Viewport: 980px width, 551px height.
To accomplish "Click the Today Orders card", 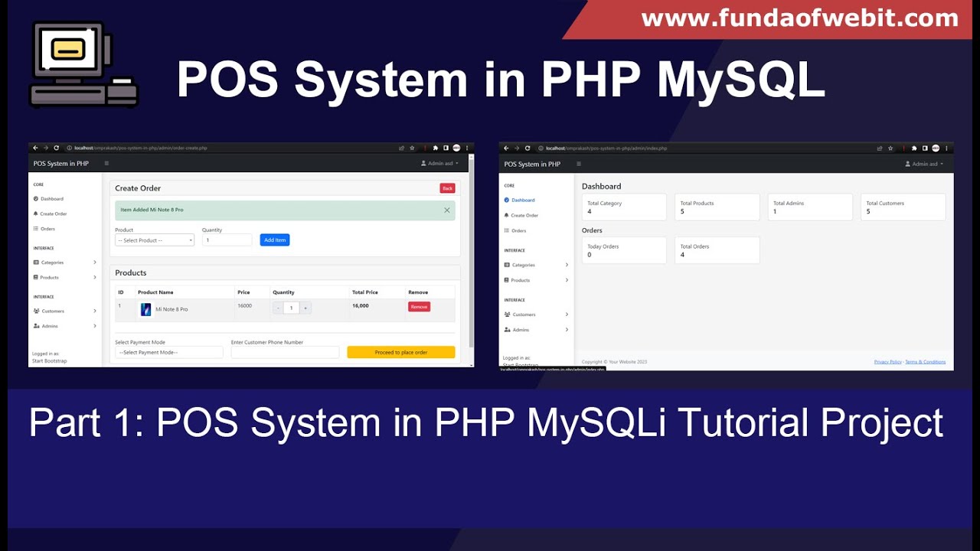I will point(624,250).
